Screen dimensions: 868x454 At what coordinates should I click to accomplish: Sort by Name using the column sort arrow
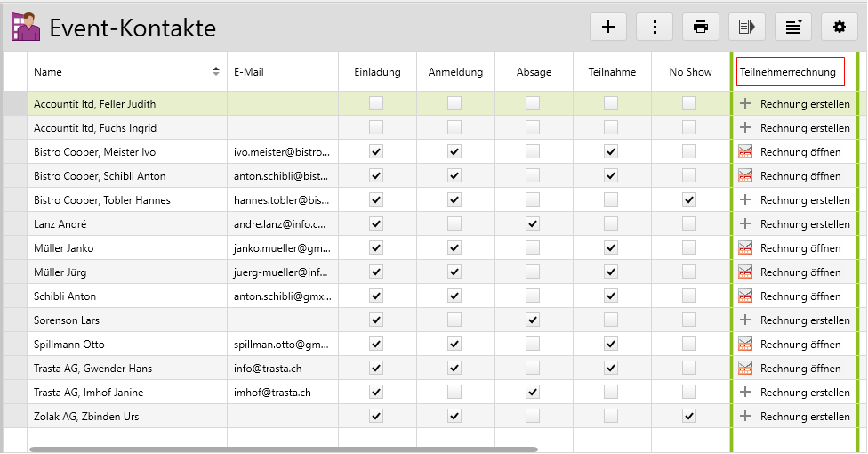216,72
